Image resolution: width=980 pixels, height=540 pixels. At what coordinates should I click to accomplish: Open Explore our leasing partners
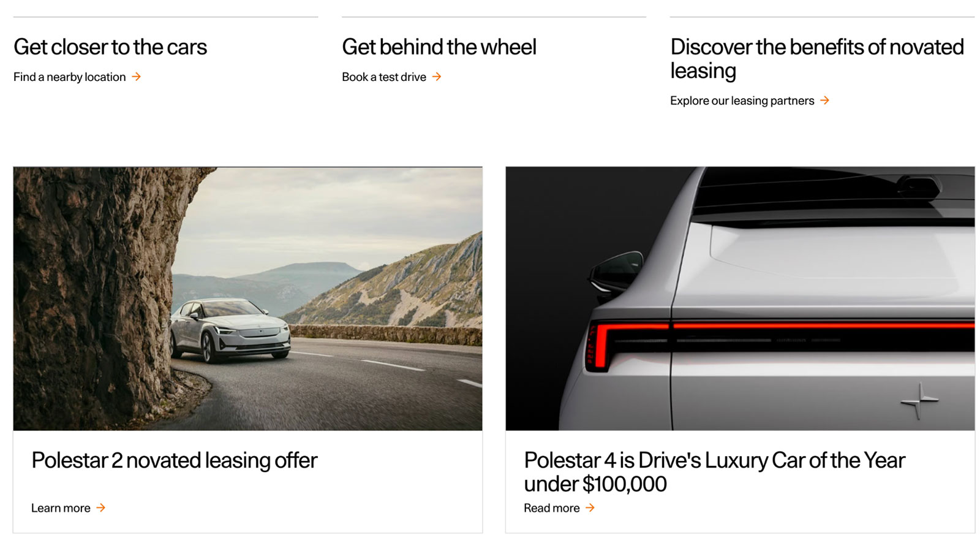(x=742, y=101)
